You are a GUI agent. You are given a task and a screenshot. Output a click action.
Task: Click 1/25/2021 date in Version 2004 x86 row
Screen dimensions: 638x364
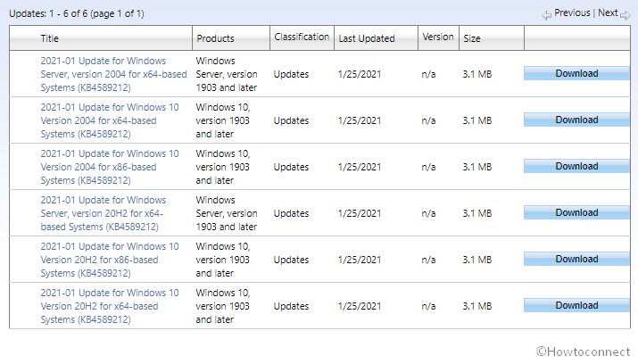(x=360, y=167)
